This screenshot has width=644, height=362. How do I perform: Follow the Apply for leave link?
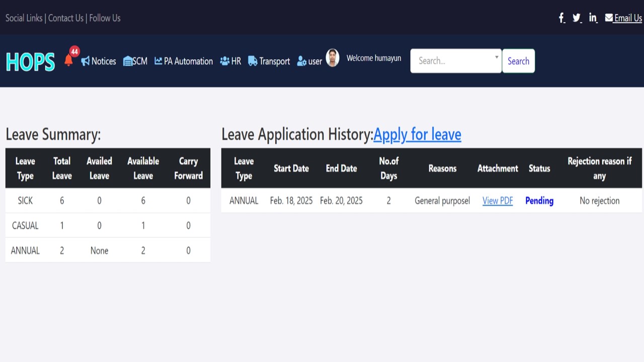pyautogui.click(x=417, y=134)
